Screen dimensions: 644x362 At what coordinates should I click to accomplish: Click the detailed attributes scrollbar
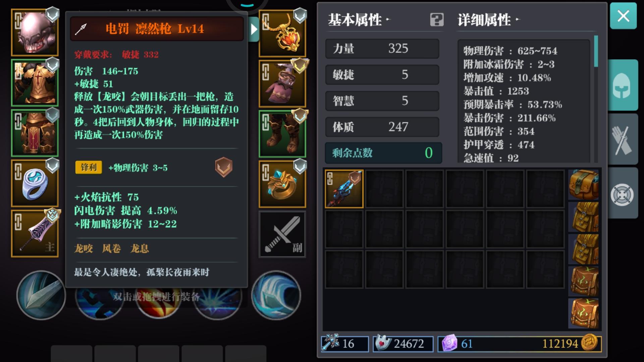(596, 99)
